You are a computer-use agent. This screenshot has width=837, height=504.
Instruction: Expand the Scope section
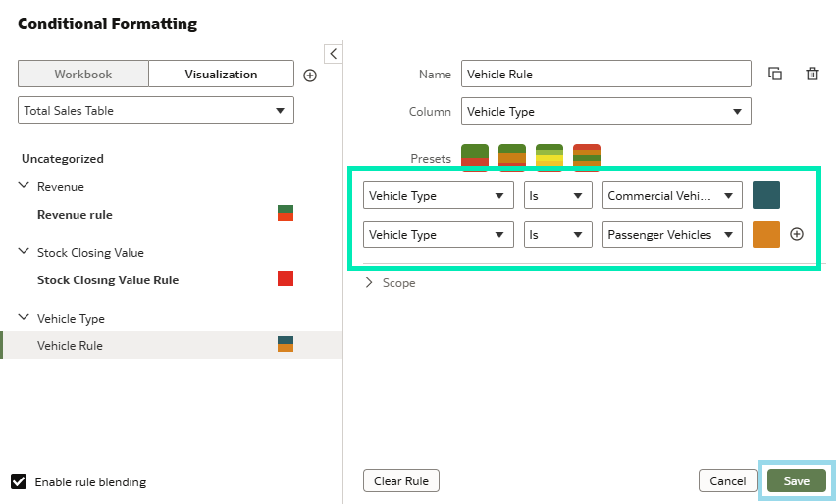point(390,283)
